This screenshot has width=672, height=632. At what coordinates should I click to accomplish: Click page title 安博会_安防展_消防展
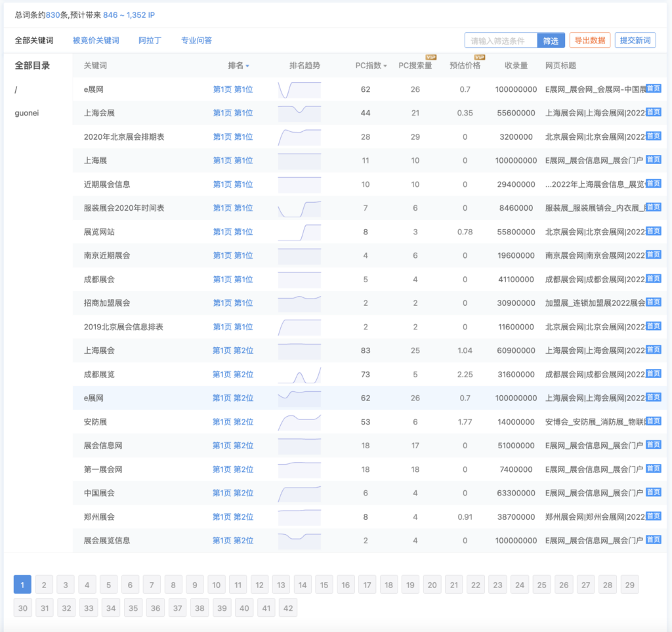[595, 422]
